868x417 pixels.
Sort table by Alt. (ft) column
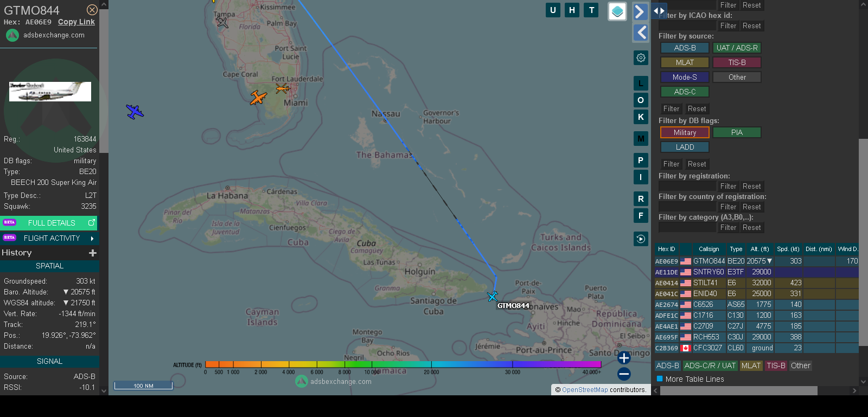point(759,249)
